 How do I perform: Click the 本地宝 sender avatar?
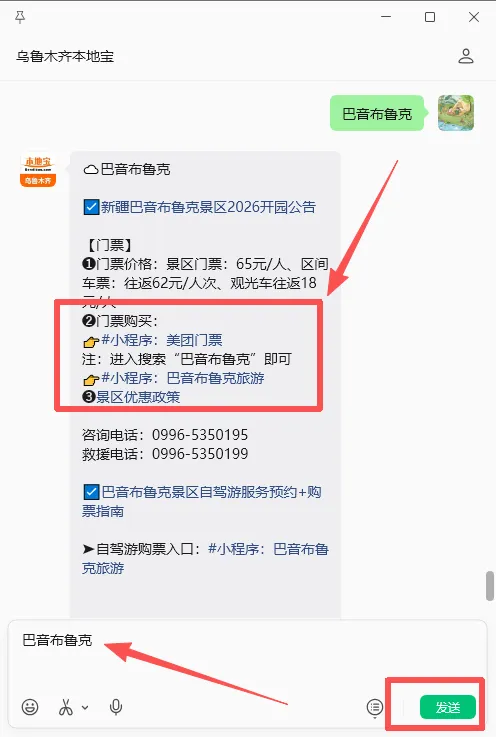click(38, 171)
